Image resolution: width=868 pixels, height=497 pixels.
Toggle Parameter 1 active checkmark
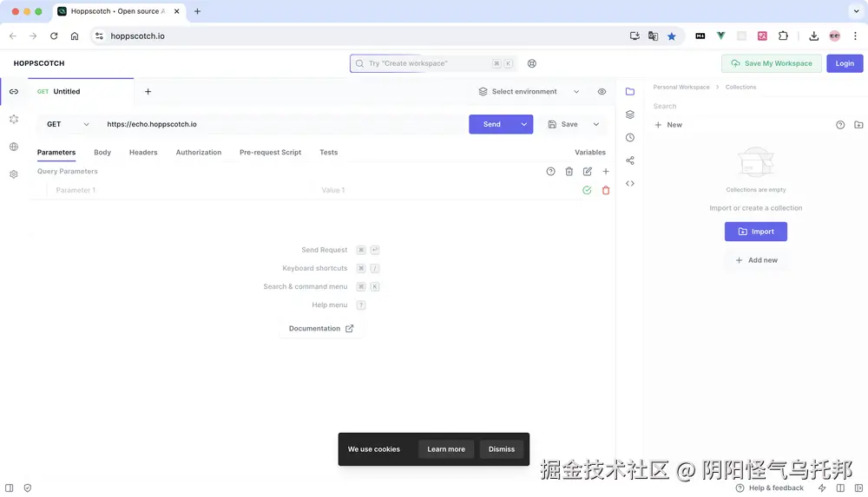[587, 191]
